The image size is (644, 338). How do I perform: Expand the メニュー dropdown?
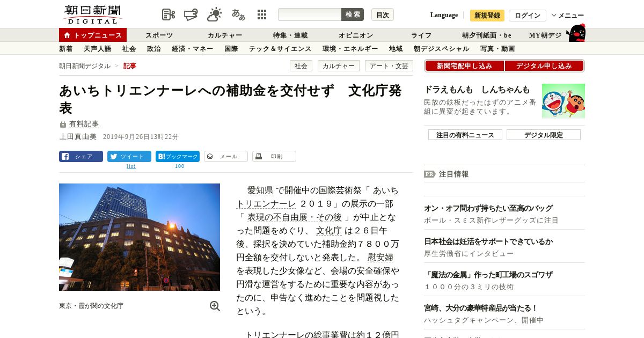click(568, 16)
